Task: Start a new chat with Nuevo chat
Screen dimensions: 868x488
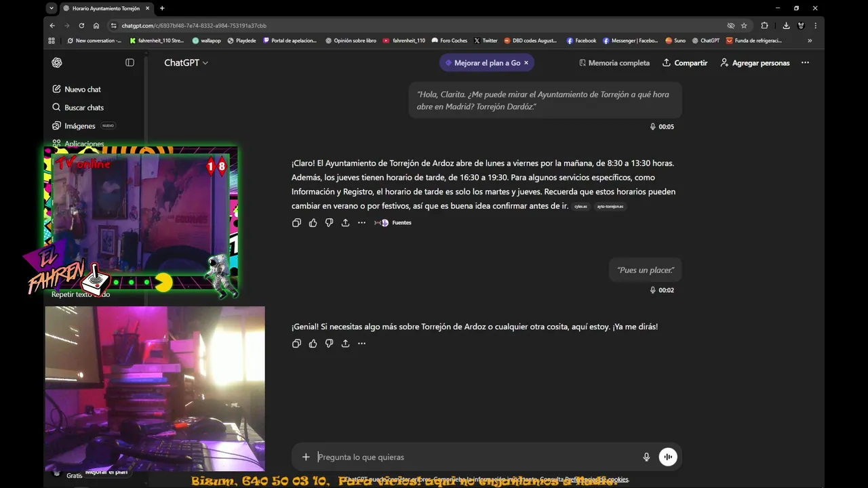Action: click(77, 89)
